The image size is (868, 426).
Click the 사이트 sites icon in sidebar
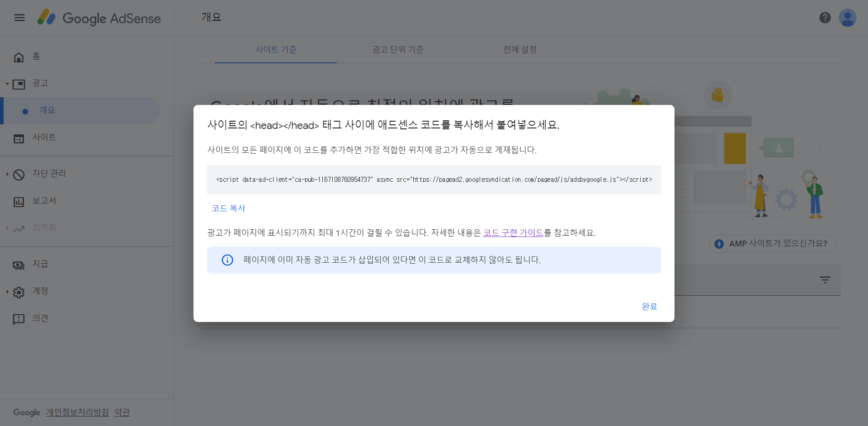[x=19, y=138]
